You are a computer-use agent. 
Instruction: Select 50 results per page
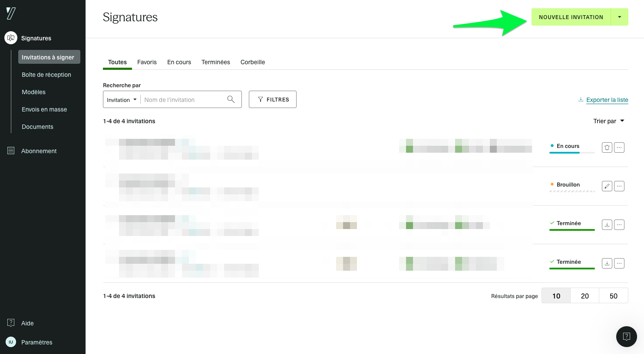click(x=613, y=295)
